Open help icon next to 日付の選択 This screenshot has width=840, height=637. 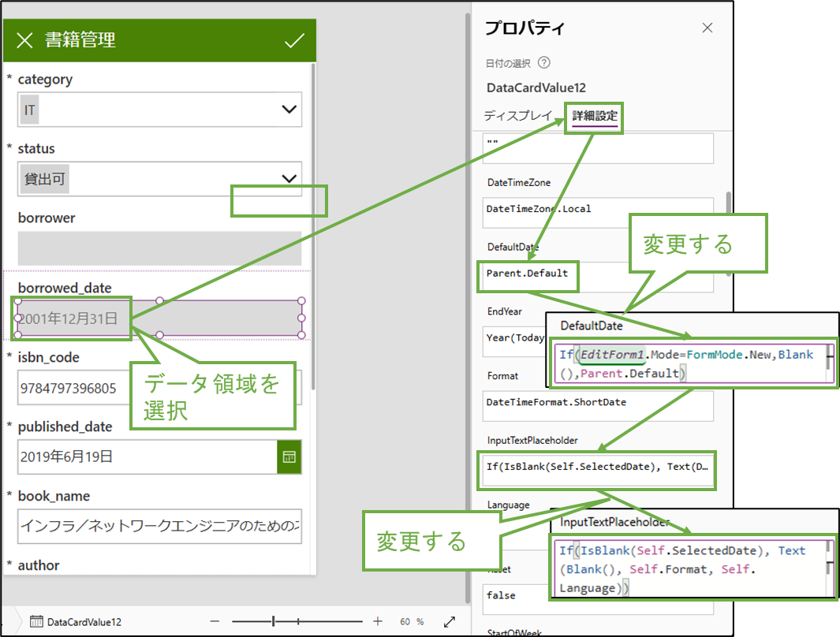coord(543,62)
